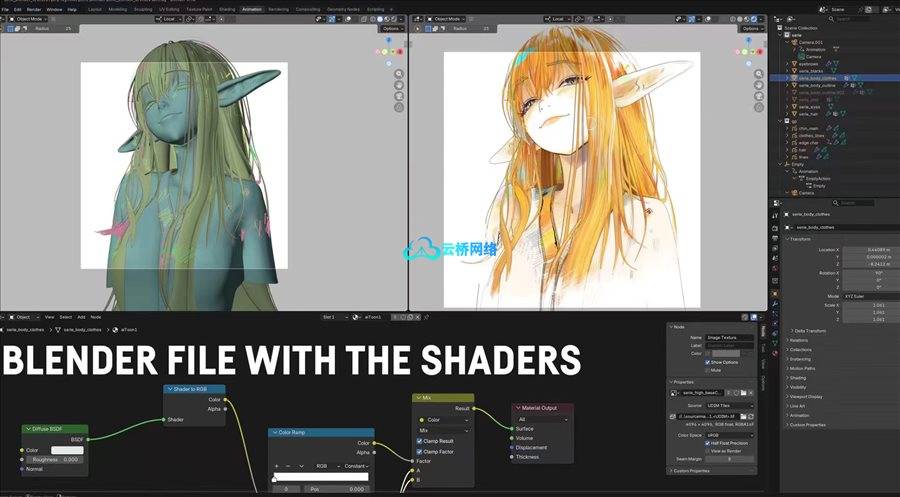The width and height of the screenshot is (900, 497).
Task: Adjust the Diffuse BSDF Roughness slider
Action: tap(55, 460)
